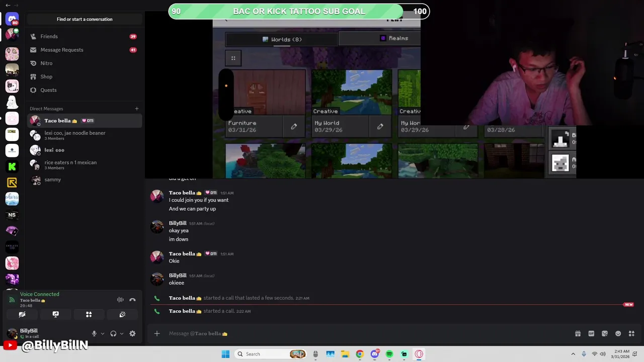Image resolution: width=644 pixels, height=362 pixels.
Task: Open the sticker picker
Action: click(x=605, y=333)
